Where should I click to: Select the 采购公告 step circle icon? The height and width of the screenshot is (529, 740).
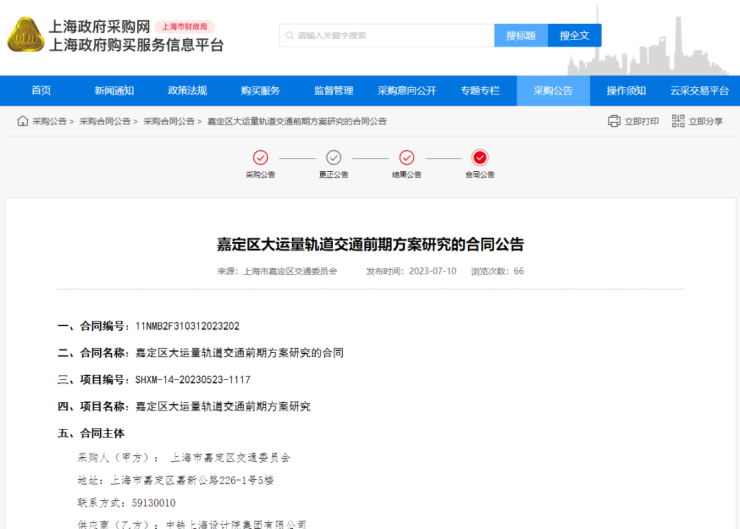pyautogui.click(x=260, y=157)
